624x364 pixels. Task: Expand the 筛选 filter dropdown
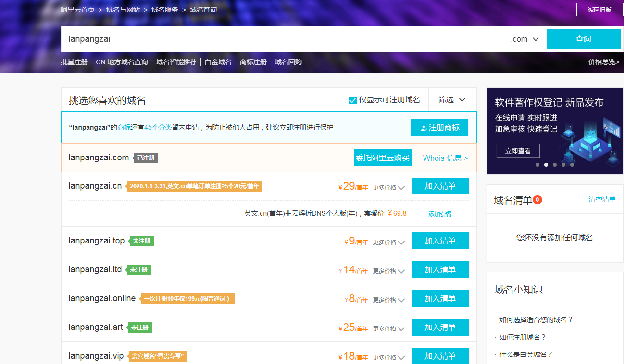click(452, 100)
